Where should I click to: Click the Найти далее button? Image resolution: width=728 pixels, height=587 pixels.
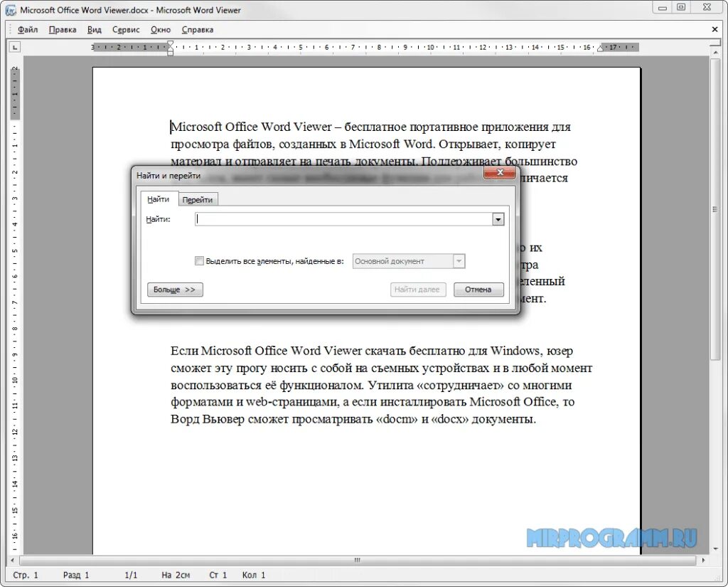(x=417, y=290)
